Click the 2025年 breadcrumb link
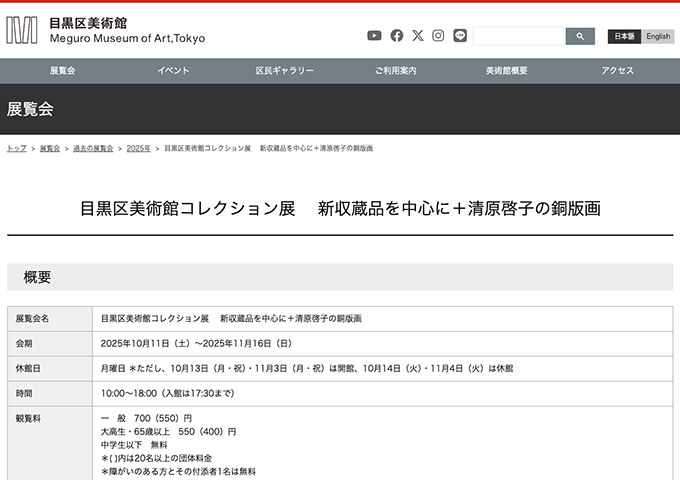The height and width of the screenshot is (480, 680). point(139,148)
